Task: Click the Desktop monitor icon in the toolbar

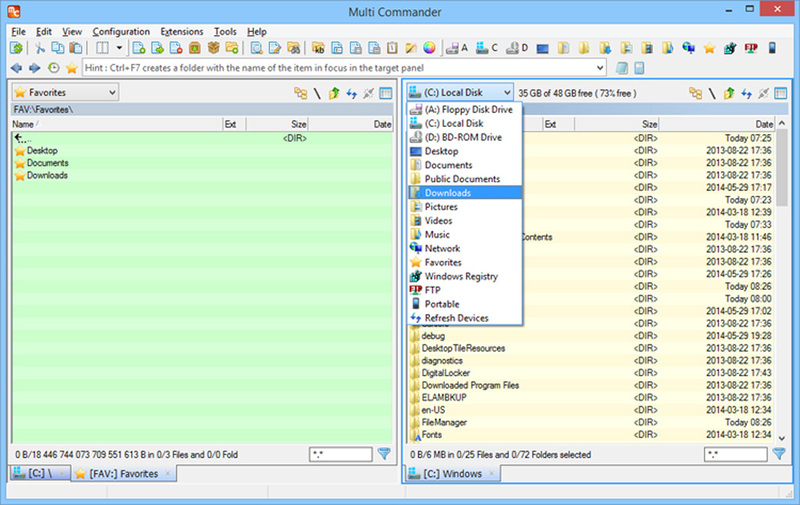Action: click(x=543, y=49)
